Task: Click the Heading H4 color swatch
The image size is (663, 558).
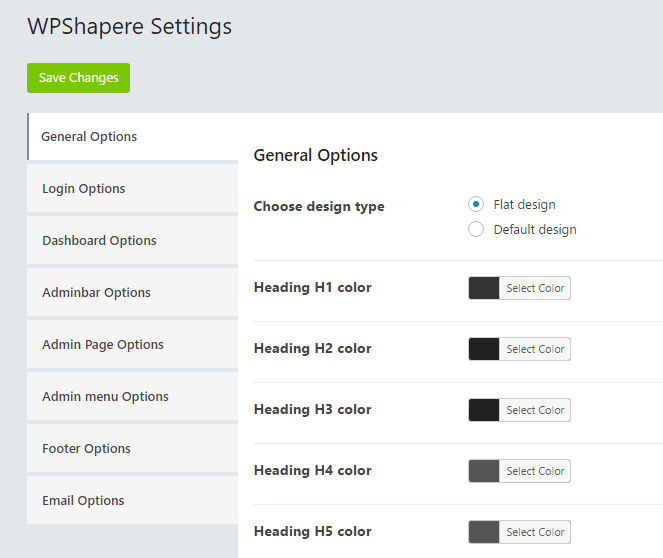Action: pyautogui.click(x=484, y=470)
